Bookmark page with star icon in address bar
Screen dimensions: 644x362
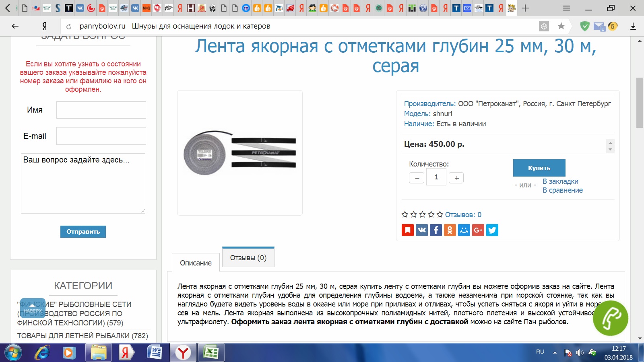point(561,26)
